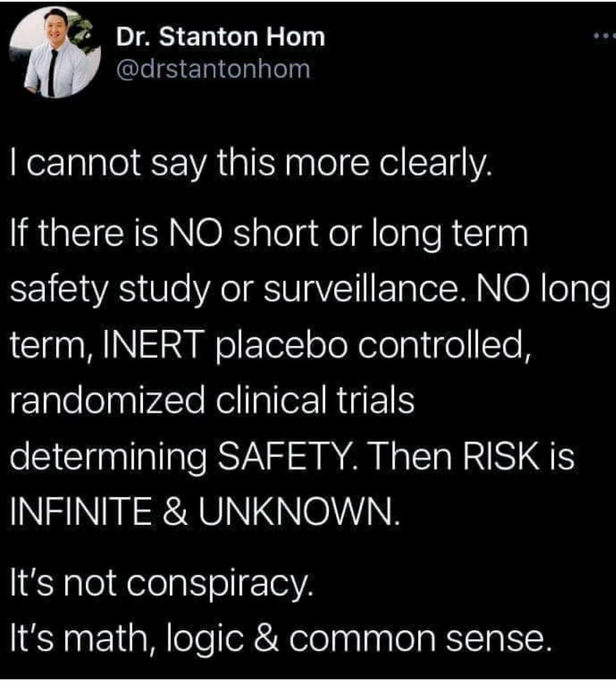Screen dimensions: 616x689
Task: Click the words "common sense" at the end
Action: [x=421, y=639]
